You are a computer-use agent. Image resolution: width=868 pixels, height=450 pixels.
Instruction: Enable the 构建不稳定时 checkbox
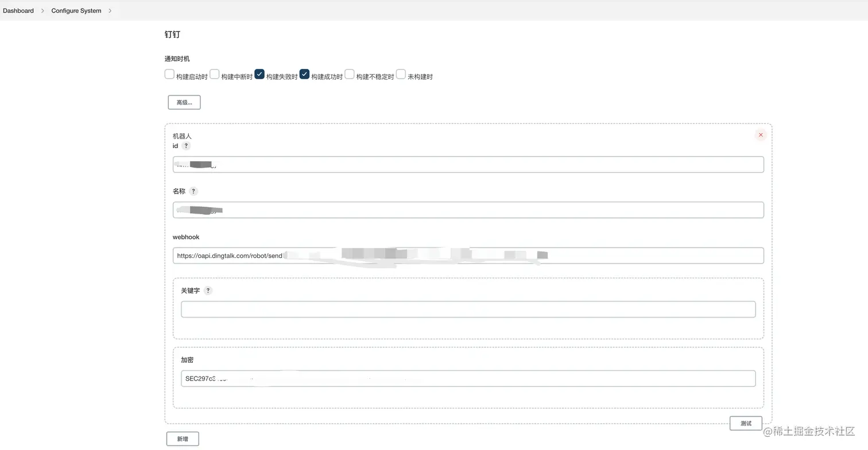pos(349,74)
